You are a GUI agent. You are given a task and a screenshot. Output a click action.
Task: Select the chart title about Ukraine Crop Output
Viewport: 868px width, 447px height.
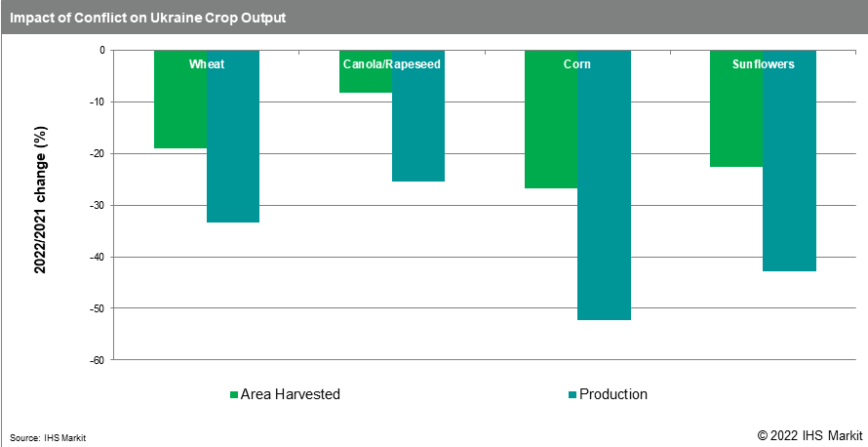148,18
